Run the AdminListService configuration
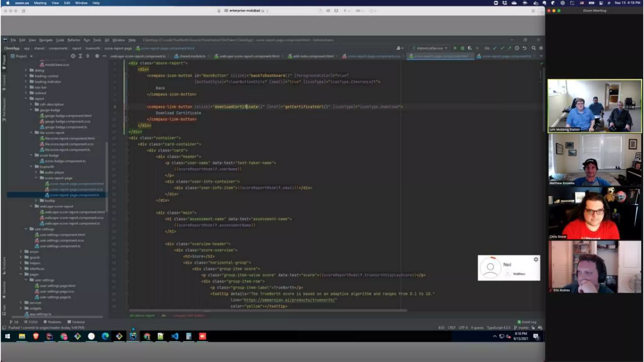Viewport: 644px width, 362px height. pyautogui.click(x=455, y=48)
